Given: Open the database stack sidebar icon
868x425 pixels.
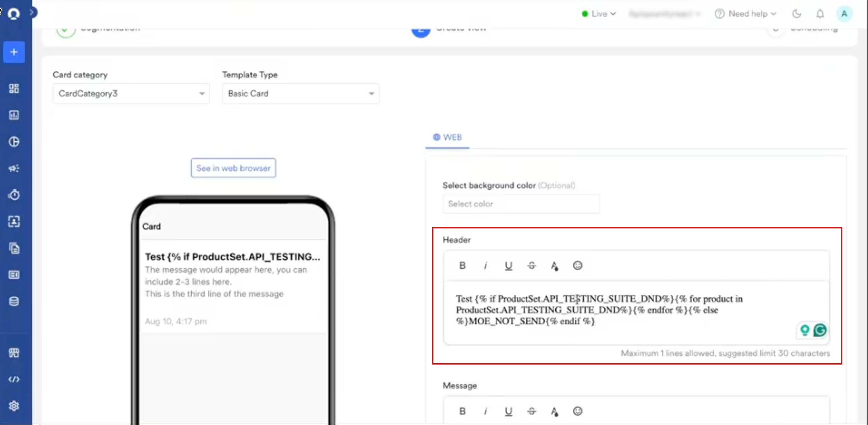Looking at the screenshot, I should pyautogui.click(x=14, y=301).
